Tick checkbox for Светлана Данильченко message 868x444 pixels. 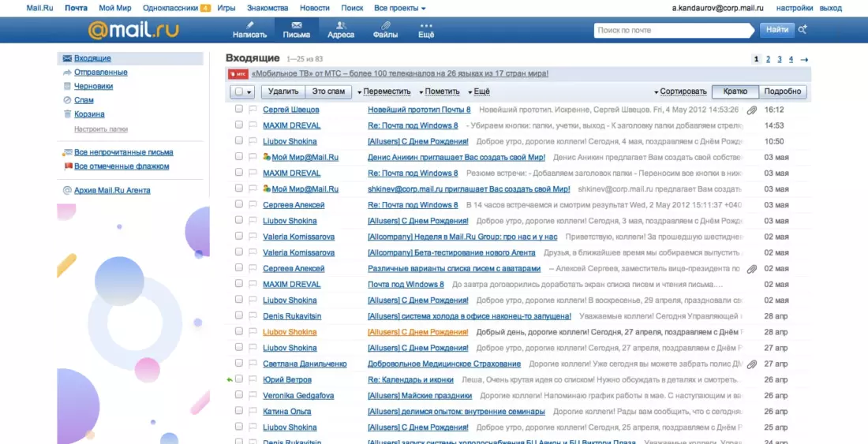pos(239,364)
